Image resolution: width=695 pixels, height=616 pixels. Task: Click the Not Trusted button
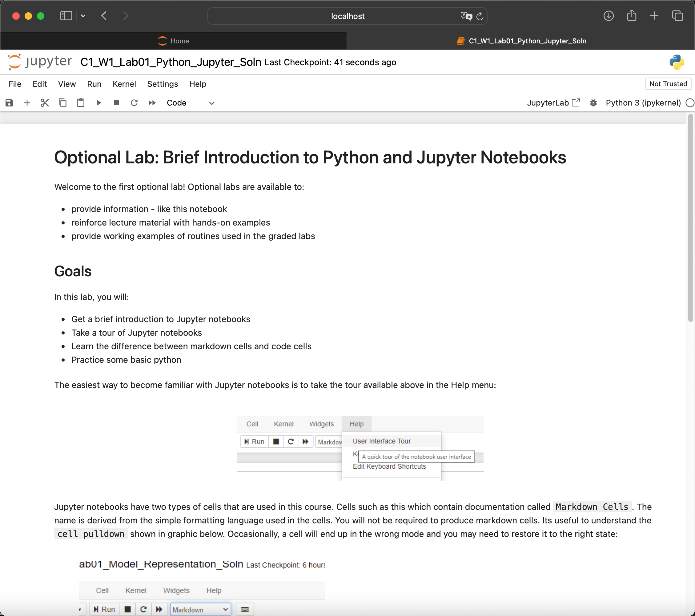(668, 84)
